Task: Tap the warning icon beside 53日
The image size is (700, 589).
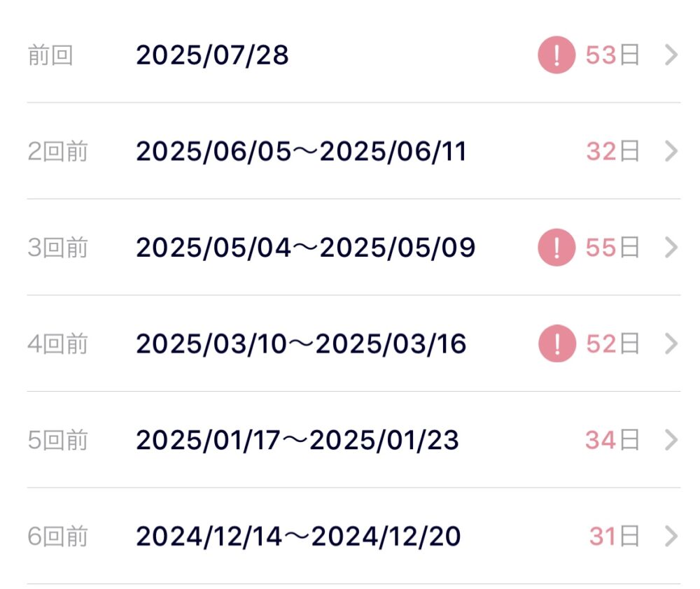Action: click(556, 55)
